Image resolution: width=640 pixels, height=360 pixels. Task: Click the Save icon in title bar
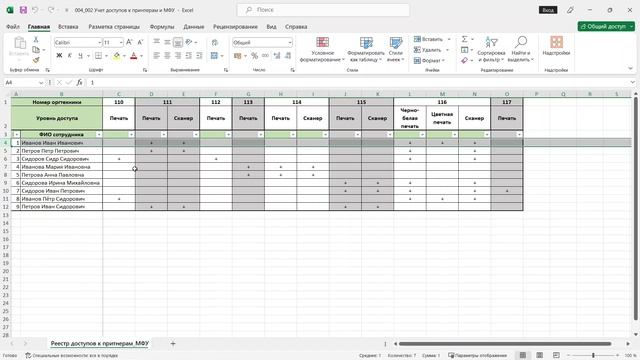[23, 10]
